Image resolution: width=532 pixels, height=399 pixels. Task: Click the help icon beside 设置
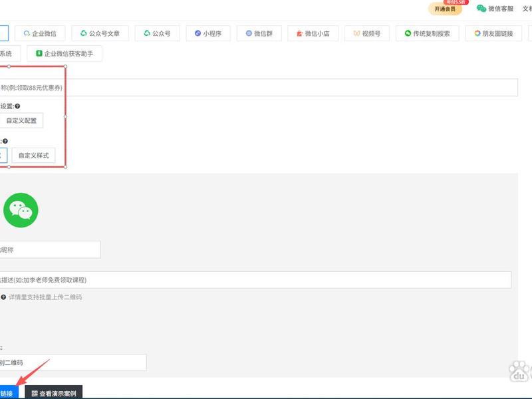tap(17, 106)
